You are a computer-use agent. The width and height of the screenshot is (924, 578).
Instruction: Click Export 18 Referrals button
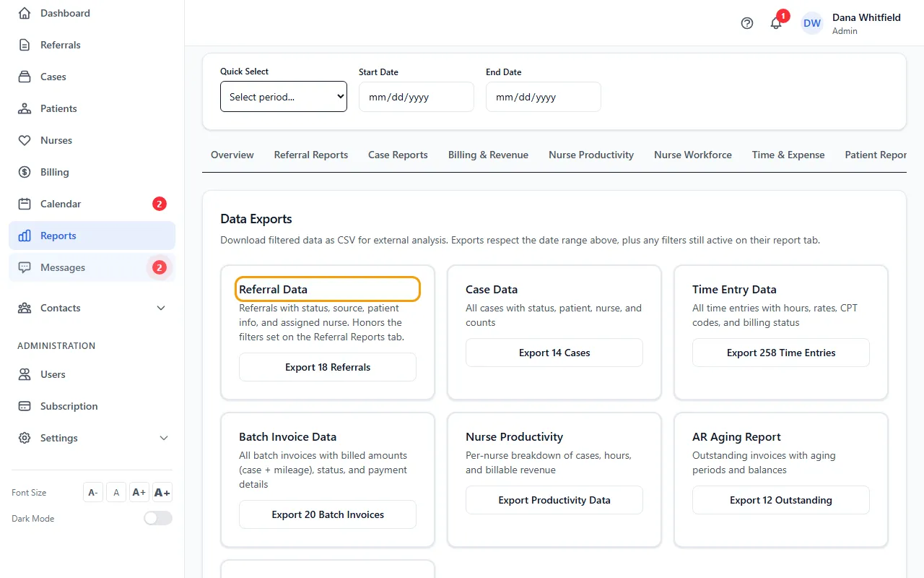coord(328,367)
